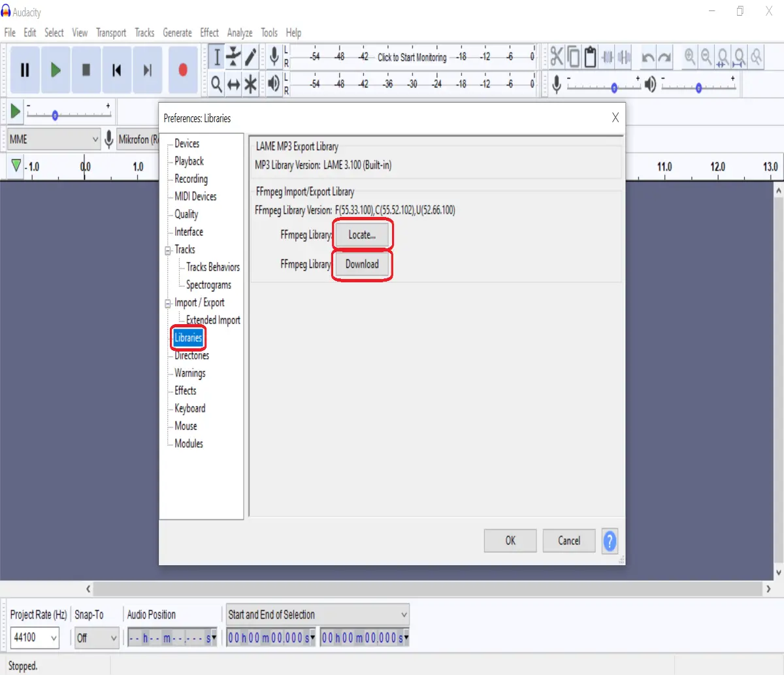Click Download for the FFmpeg Library
This screenshot has height=675, width=784.
[x=362, y=264]
